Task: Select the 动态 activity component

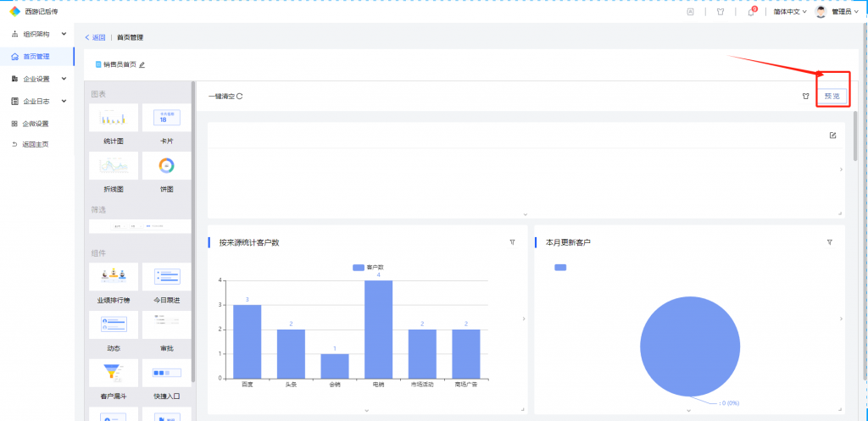Action: (x=114, y=324)
